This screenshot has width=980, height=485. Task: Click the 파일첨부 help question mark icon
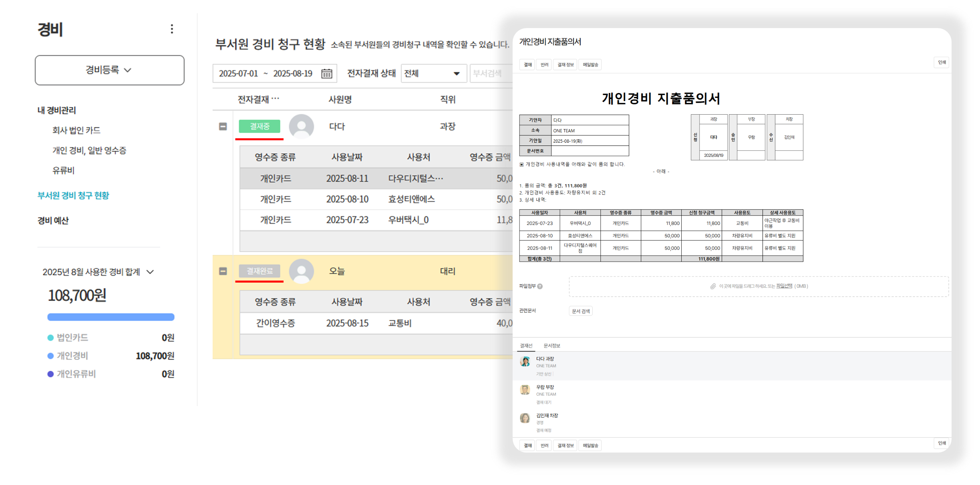point(540,286)
